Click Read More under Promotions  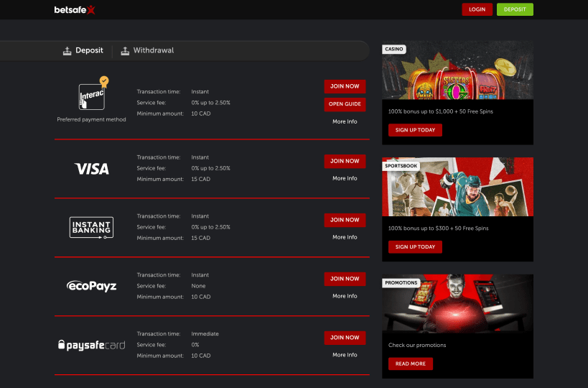411,364
